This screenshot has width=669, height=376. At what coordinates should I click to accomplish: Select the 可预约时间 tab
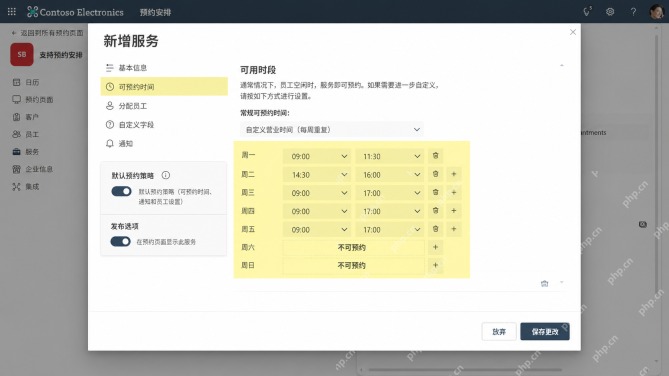coord(164,87)
